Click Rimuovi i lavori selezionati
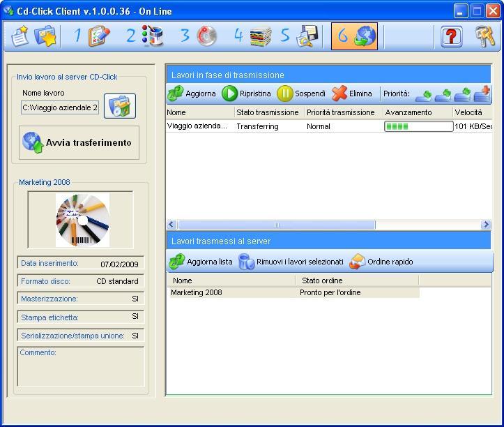 point(291,262)
